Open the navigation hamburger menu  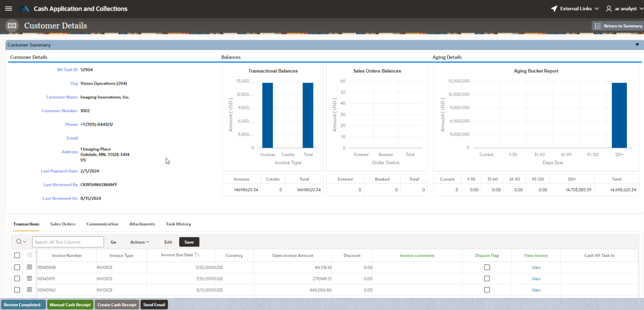point(8,8)
